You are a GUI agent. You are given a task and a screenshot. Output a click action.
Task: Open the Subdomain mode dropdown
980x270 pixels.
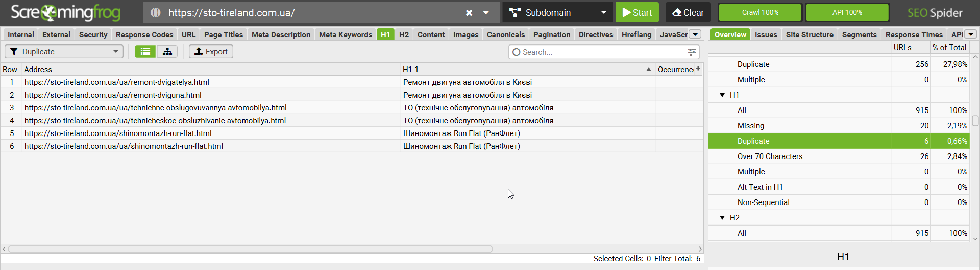coord(557,13)
